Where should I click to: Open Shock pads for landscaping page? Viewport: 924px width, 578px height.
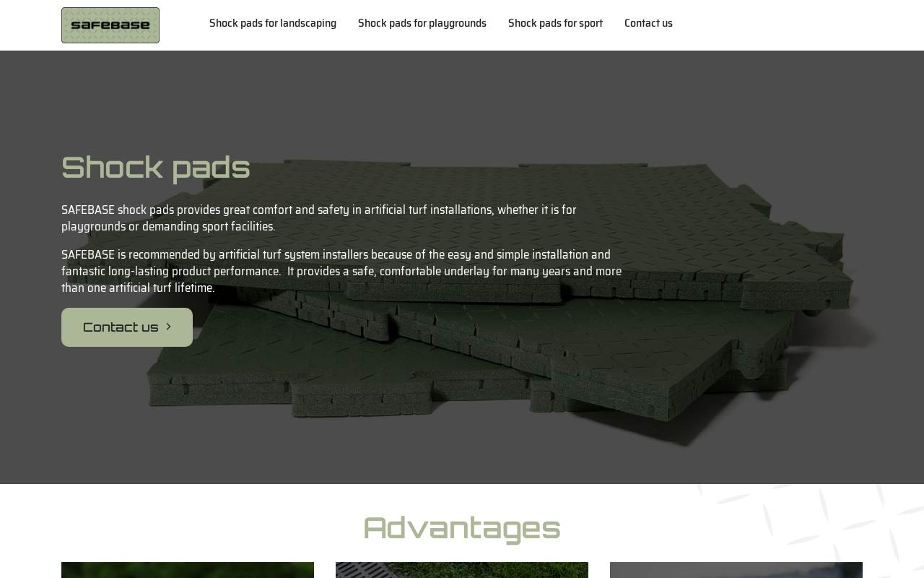click(x=273, y=23)
